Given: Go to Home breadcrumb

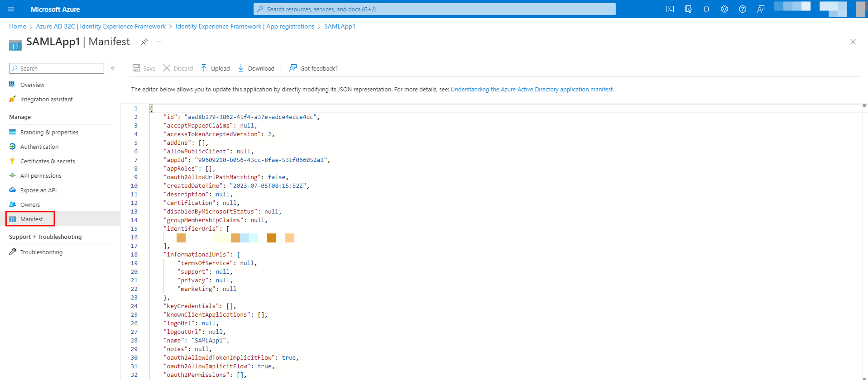Looking at the screenshot, I should point(18,26).
